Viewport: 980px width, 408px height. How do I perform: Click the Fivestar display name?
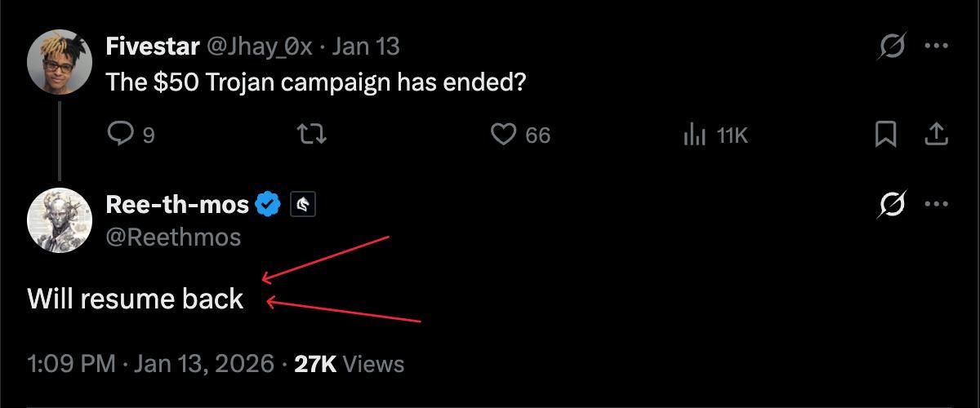pos(153,47)
